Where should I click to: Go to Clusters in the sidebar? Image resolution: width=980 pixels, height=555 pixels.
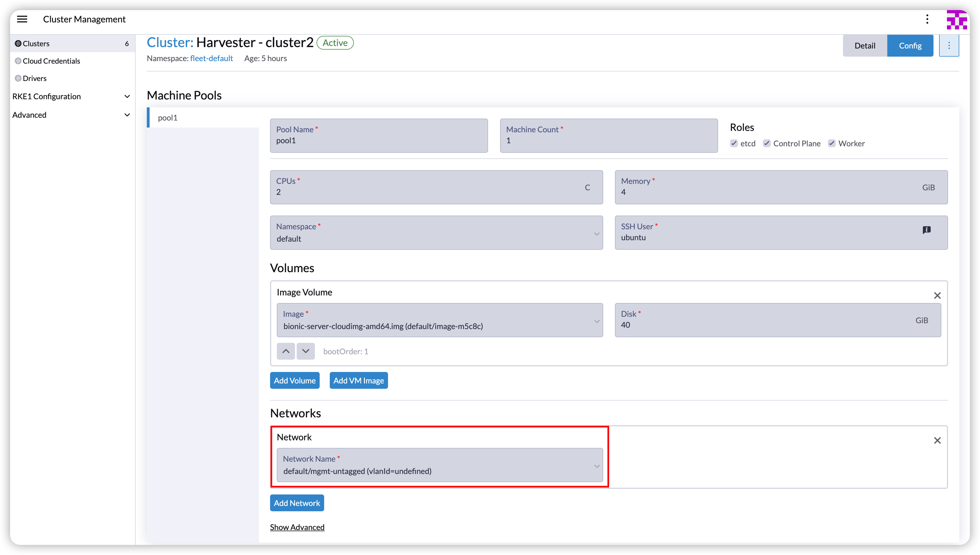pyautogui.click(x=72, y=43)
